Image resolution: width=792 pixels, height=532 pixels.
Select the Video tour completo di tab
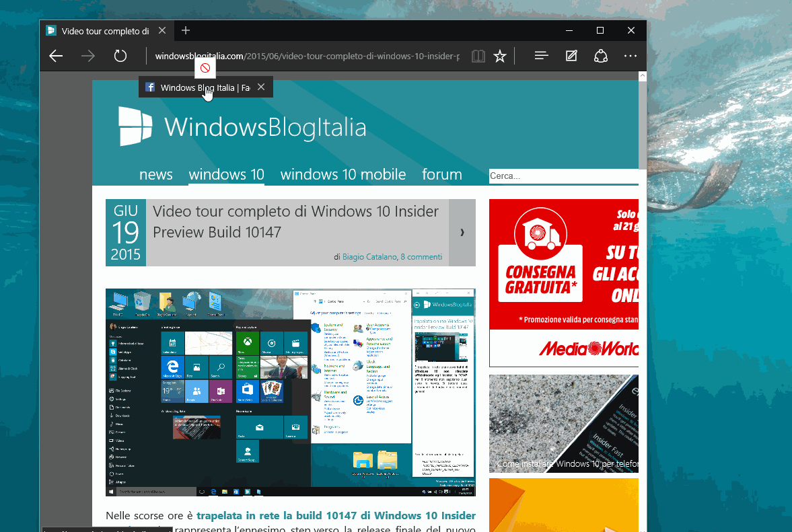(x=106, y=31)
